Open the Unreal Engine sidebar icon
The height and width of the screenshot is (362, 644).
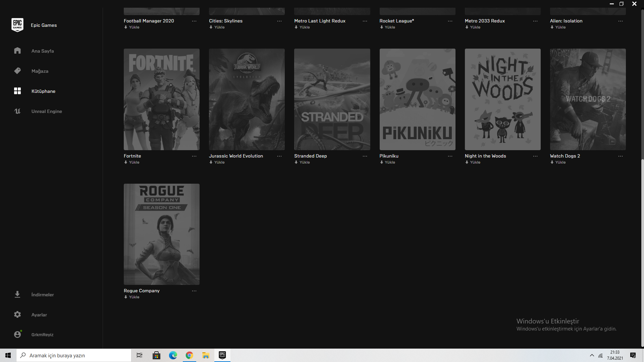click(17, 111)
